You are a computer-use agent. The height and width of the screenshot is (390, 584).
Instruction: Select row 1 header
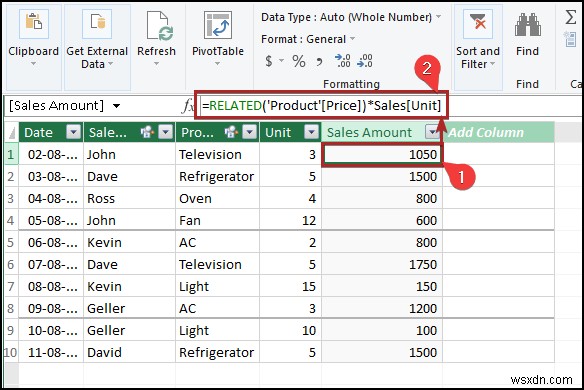pyautogui.click(x=11, y=154)
